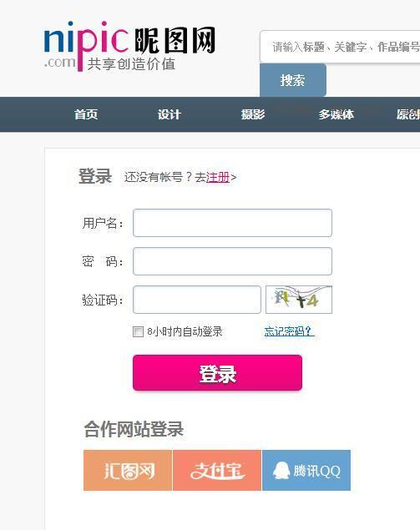Click the 腾讯QQ login text label
The height and width of the screenshot is (530, 420).
[316, 471]
